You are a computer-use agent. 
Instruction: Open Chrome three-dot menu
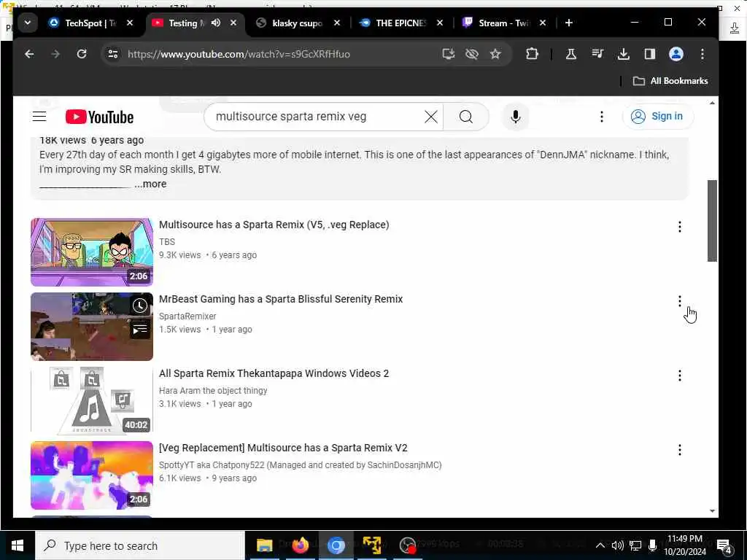(703, 54)
